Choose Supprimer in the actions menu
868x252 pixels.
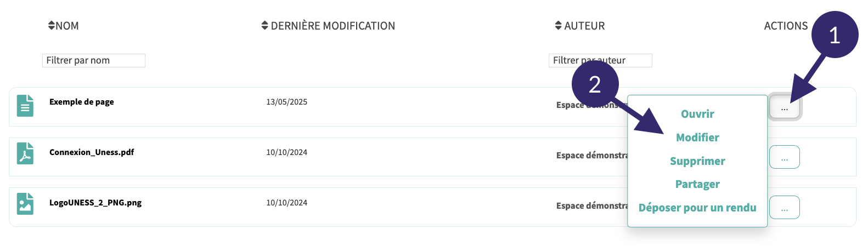click(697, 161)
